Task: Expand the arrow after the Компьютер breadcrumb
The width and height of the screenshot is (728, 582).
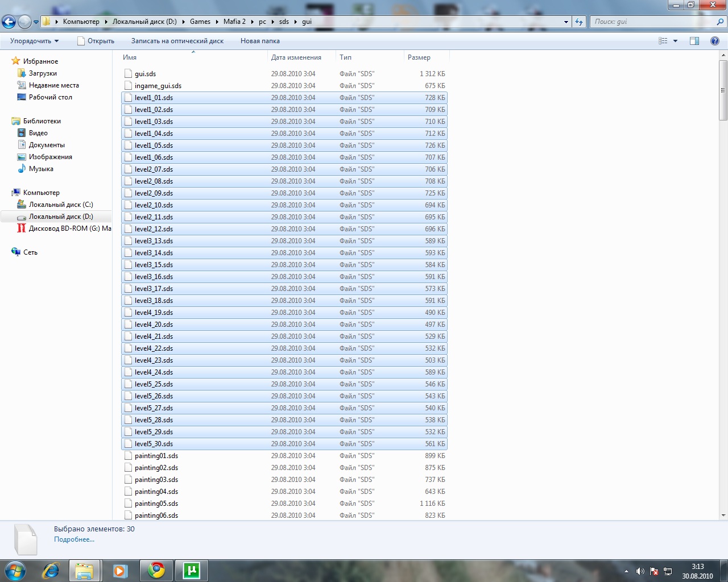Action: click(106, 22)
